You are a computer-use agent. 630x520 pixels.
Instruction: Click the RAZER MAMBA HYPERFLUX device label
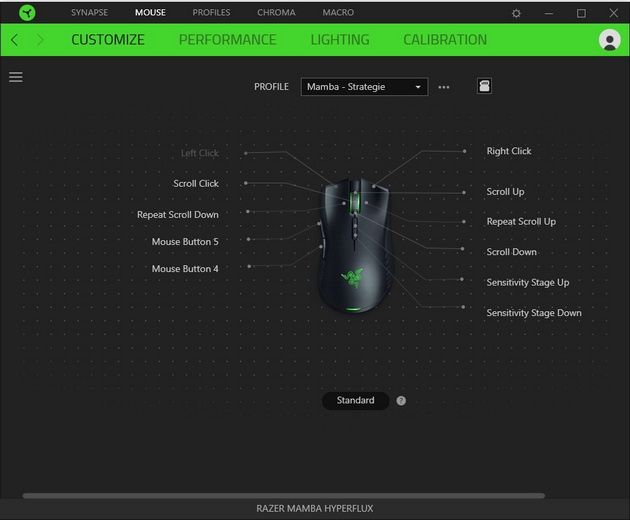pos(315,509)
